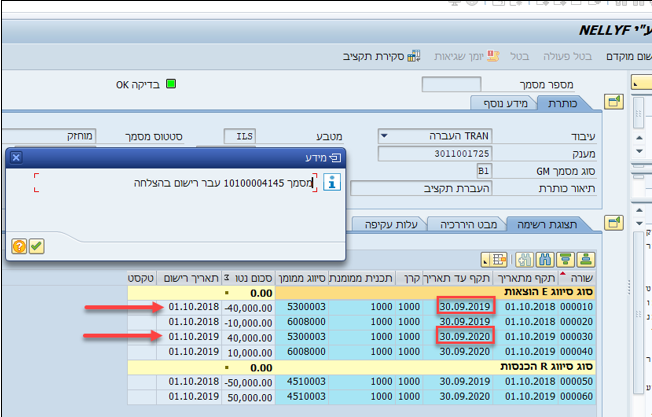Click the סכום נטו column header
652x417 pixels.
(249, 278)
